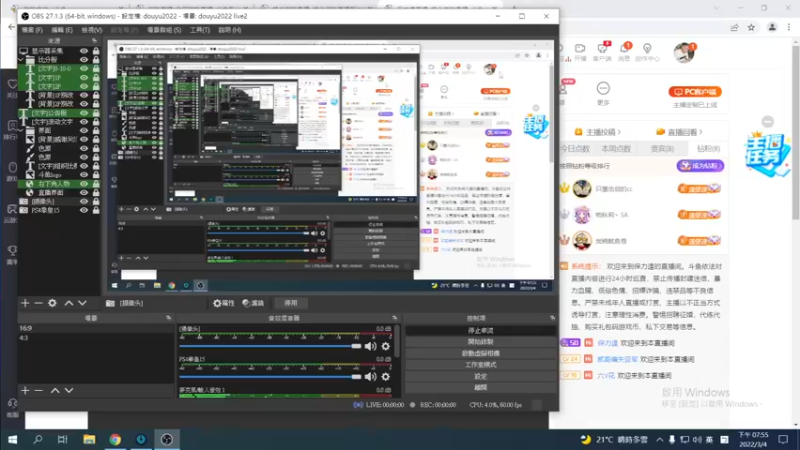Image resolution: width=800 pixels, height=450 pixels.
Task: Toggle visibility of [文字]公告板 source
Action: 84,113
